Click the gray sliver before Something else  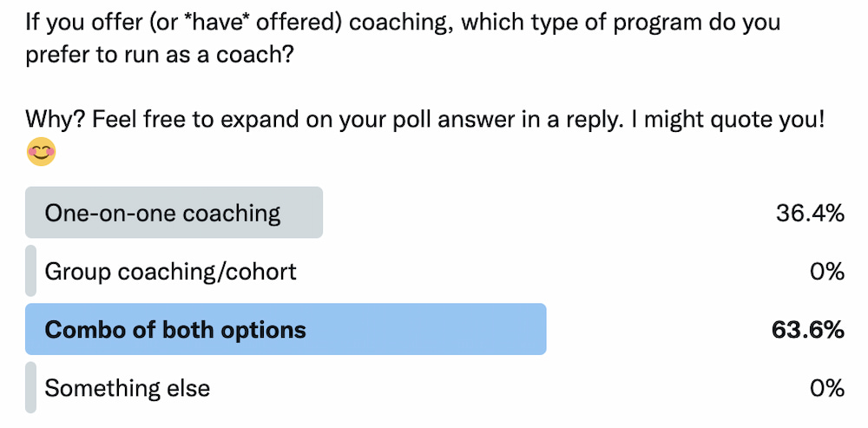31,387
